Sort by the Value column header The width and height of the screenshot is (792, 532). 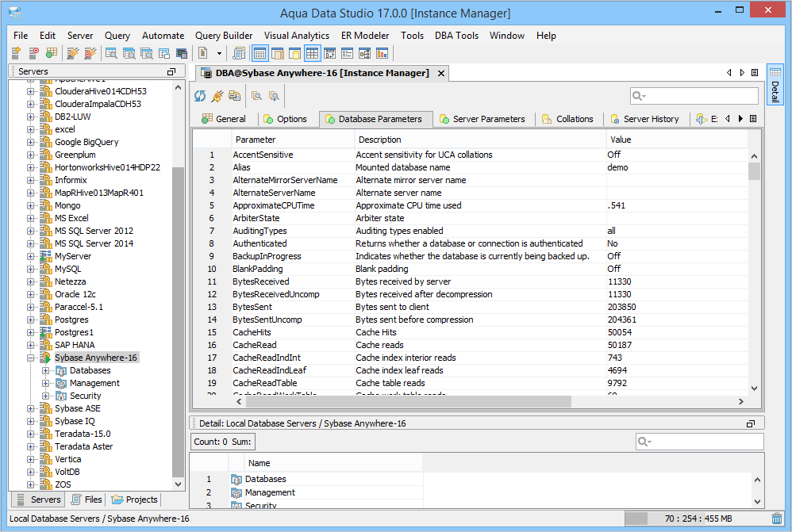(677, 140)
